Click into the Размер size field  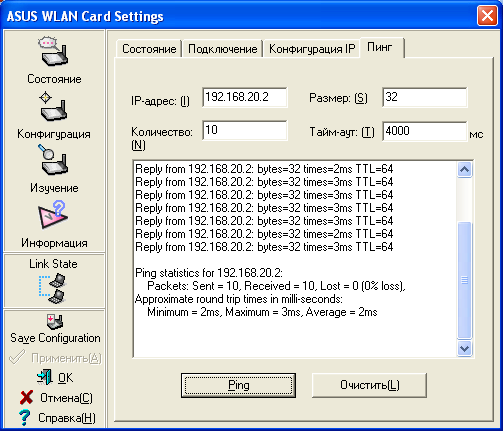[x=425, y=97]
